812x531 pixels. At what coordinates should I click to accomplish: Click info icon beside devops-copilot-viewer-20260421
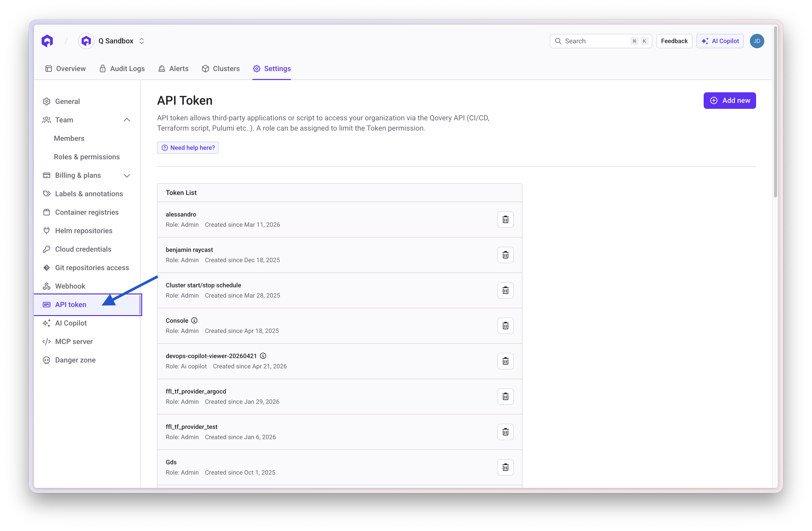click(x=263, y=356)
